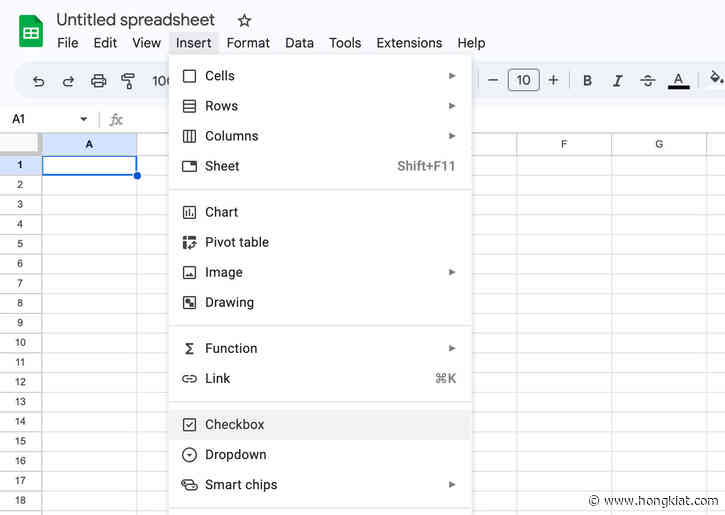725x515 pixels.
Task: Select row 18 header
Action: click(20, 500)
